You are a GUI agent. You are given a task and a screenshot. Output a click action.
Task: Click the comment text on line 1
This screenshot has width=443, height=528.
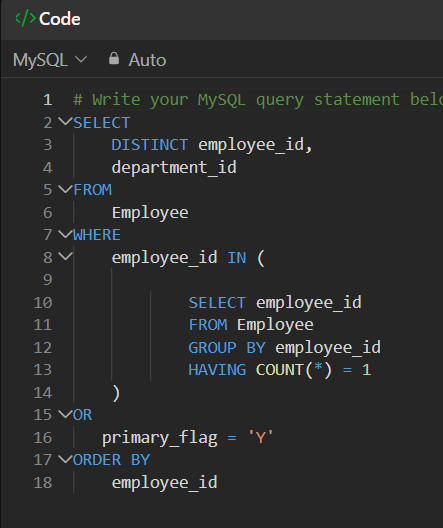258,100
